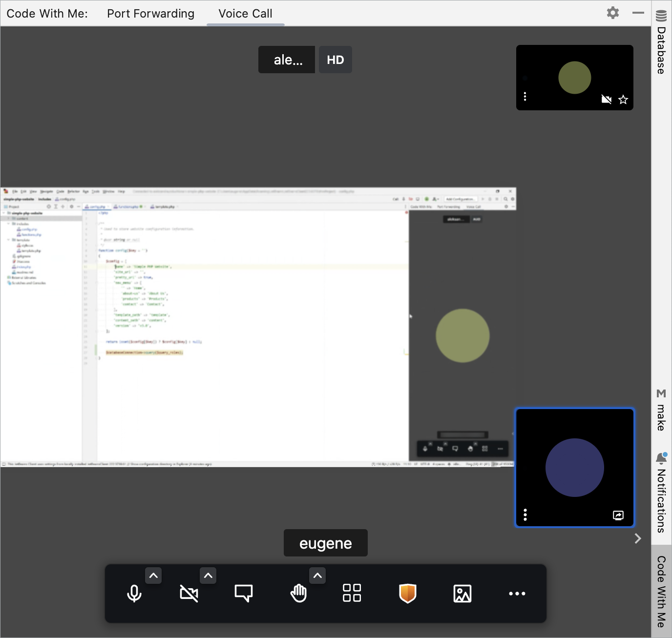Expand reaction options above hand icon
Screen dimensions: 672x638
(317, 576)
